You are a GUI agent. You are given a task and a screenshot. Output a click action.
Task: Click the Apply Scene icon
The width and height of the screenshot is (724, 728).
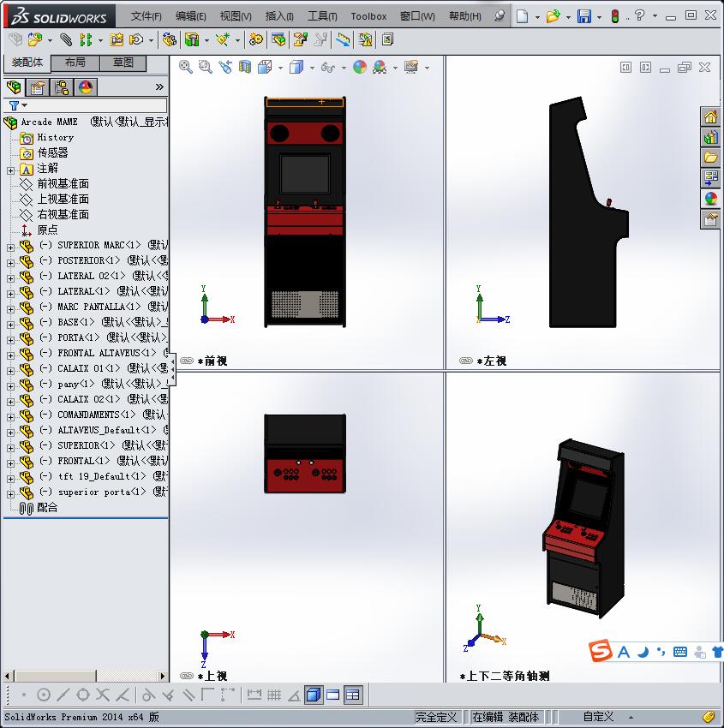380,68
